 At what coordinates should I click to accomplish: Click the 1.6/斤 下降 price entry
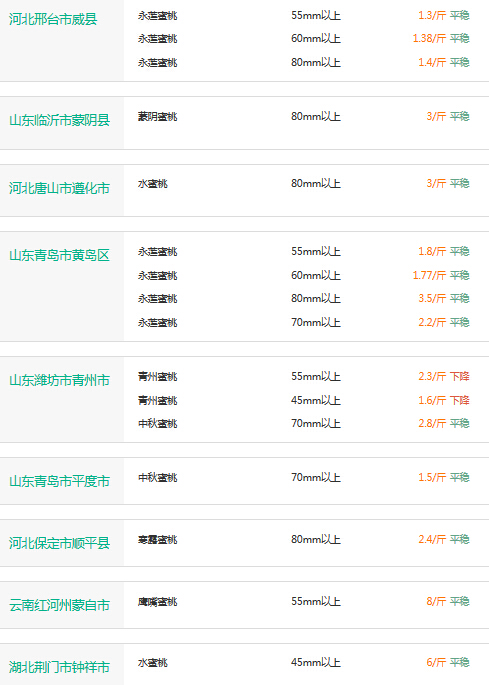[444, 400]
